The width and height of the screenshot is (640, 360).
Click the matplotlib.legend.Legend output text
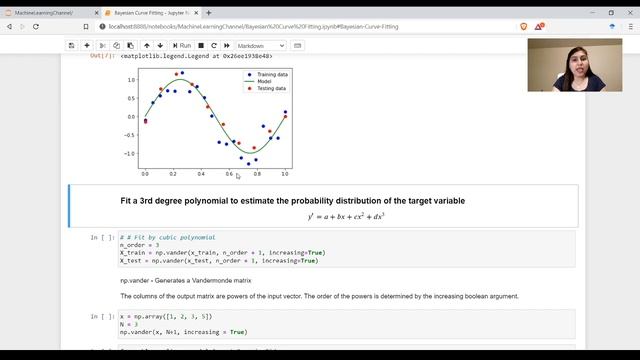point(196,56)
